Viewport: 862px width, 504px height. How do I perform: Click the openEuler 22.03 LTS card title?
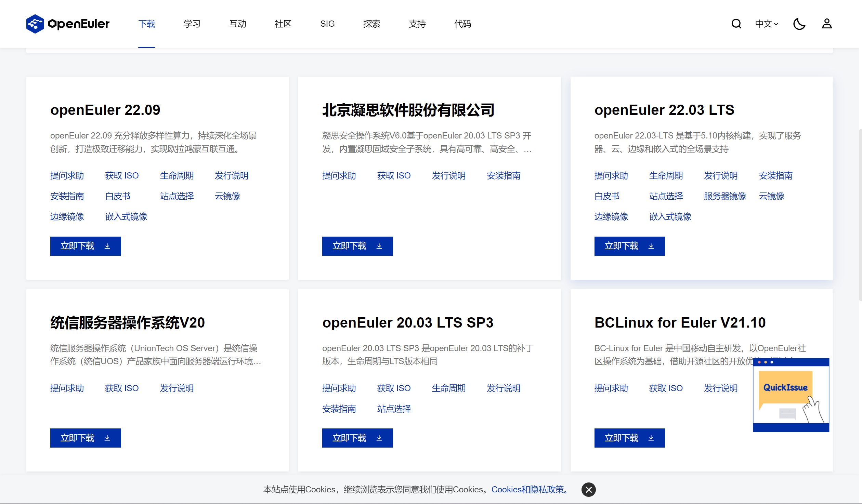coord(664,110)
